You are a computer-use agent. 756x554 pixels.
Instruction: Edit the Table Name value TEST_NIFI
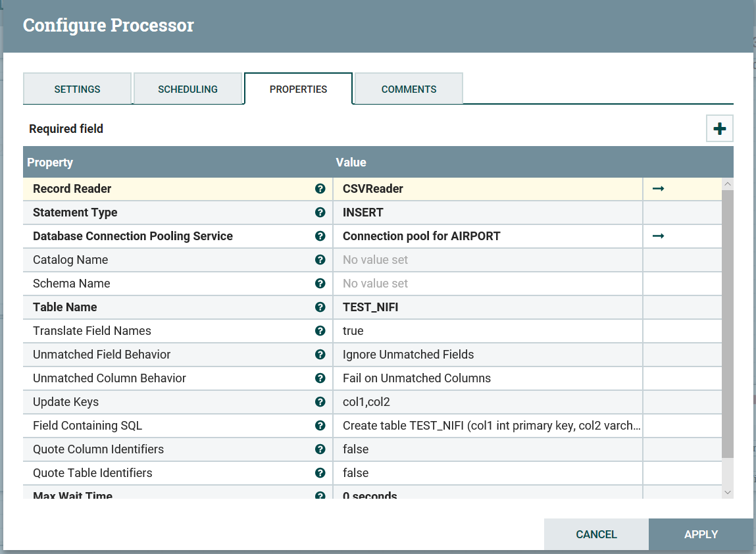[487, 307]
